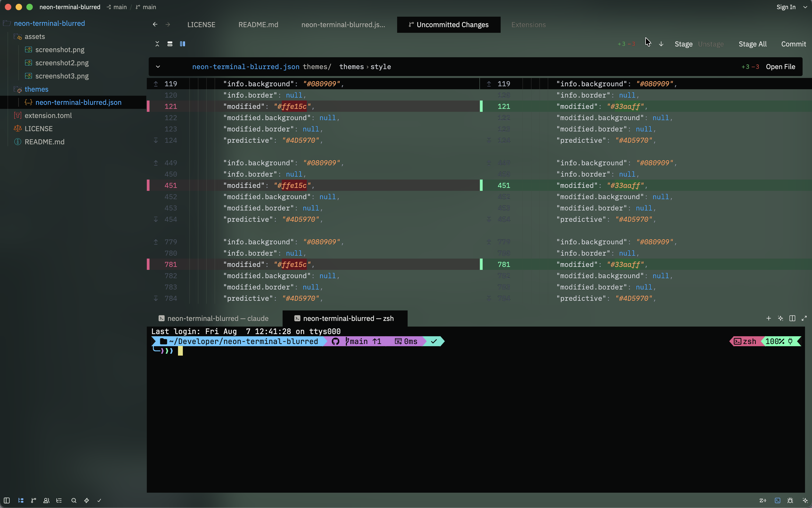This screenshot has width=812, height=508.
Task: Click the Stage button
Action: (x=683, y=44)
